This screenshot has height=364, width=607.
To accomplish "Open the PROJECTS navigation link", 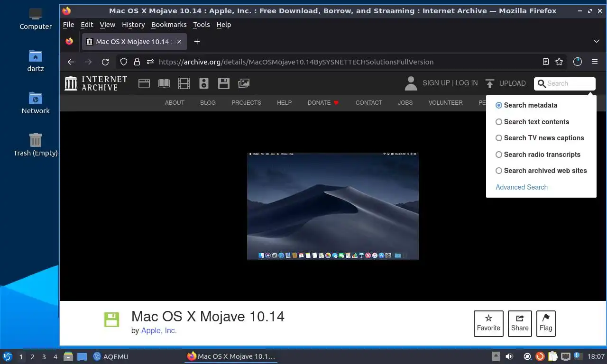I will tap(246, 102).
